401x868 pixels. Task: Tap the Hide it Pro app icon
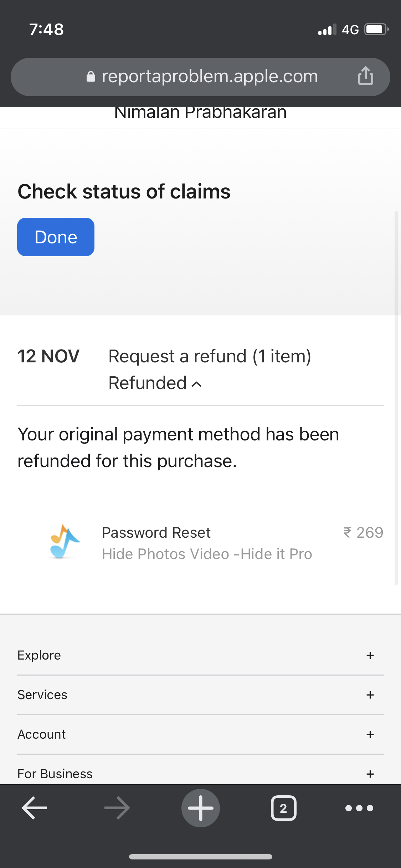[64, 542]
